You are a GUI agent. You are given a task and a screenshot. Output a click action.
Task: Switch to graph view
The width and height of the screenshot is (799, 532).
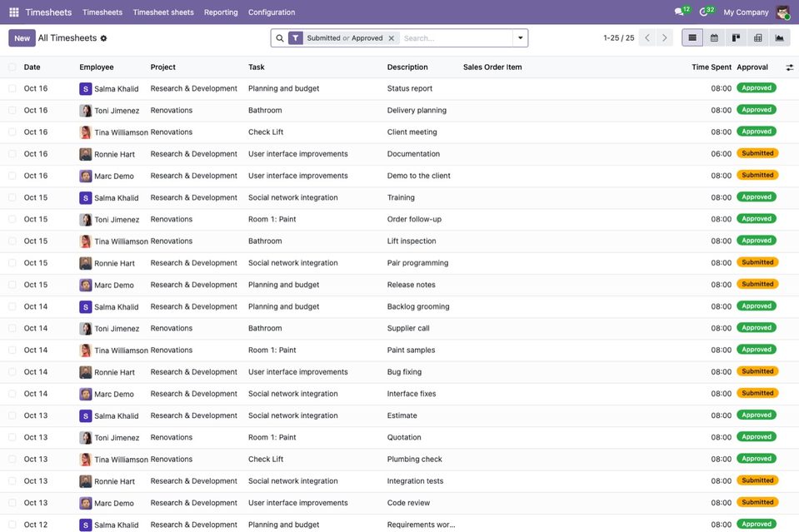coord(780,37)
